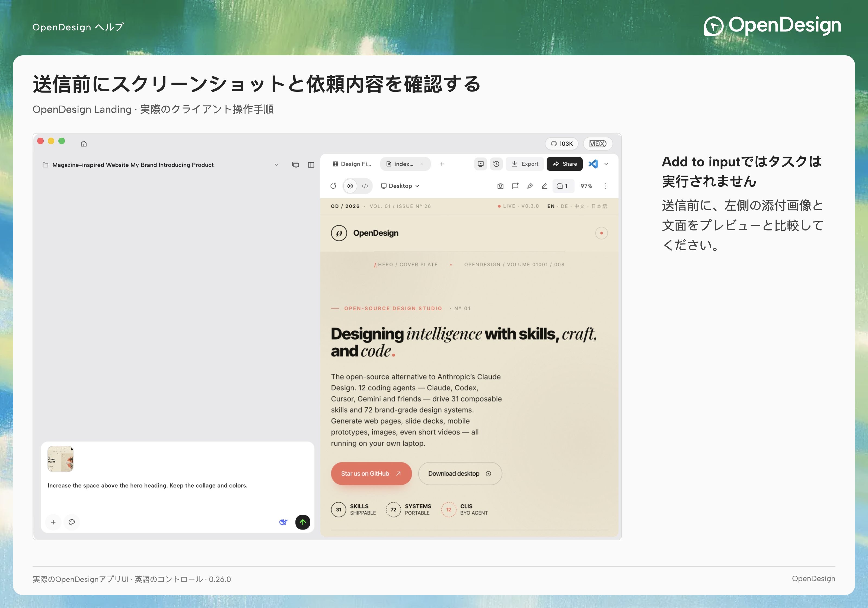Click OPEN-SOURCE DESIGN STUDIO label
The height and width of the screenshot is (608, 868).
click(x=393, y=309)
